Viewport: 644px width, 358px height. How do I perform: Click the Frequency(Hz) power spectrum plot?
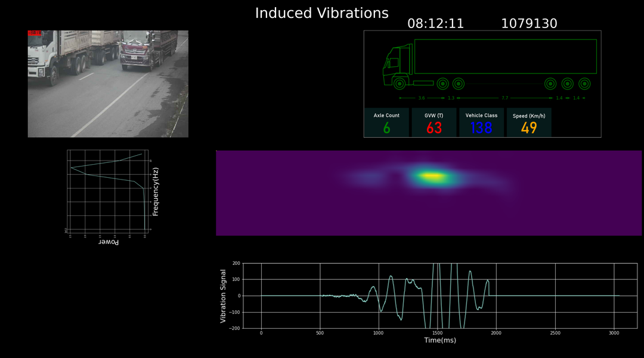click(x=107, y=191)
